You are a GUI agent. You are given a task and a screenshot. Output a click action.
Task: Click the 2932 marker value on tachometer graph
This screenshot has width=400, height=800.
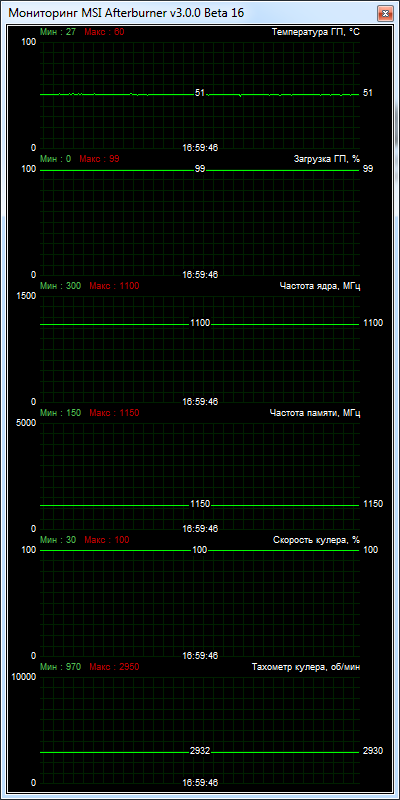(200, 751)
